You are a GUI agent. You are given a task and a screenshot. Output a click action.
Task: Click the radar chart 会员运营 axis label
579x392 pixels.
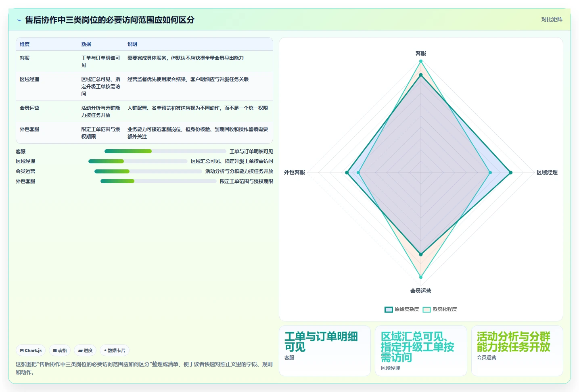tap(421, 291)
